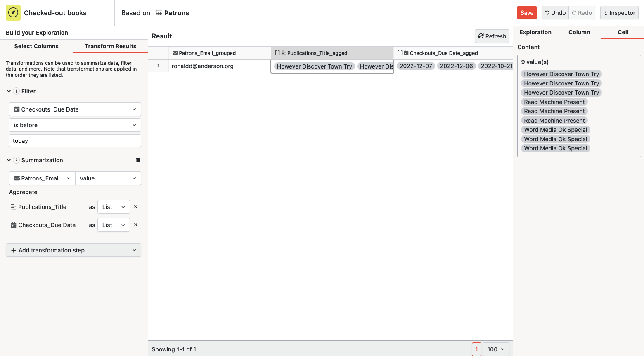Open the Cell inspector tab
644x356 pixels.
tap(623, 32)
